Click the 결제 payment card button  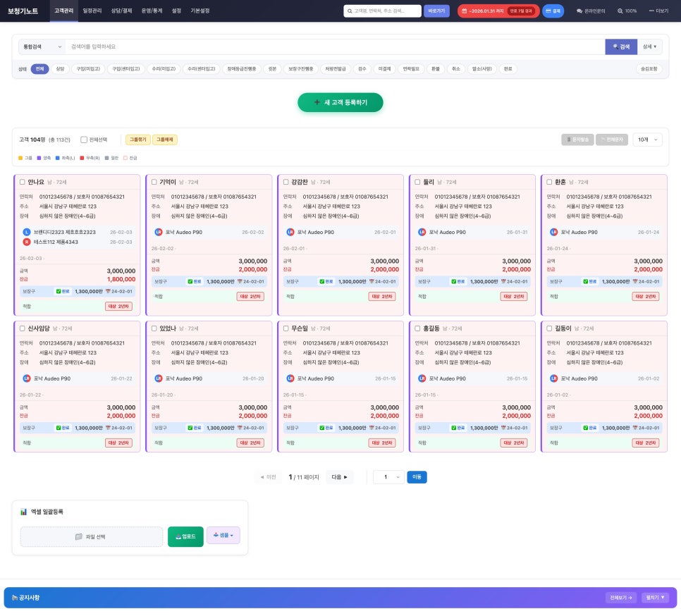tap(553, 11)
